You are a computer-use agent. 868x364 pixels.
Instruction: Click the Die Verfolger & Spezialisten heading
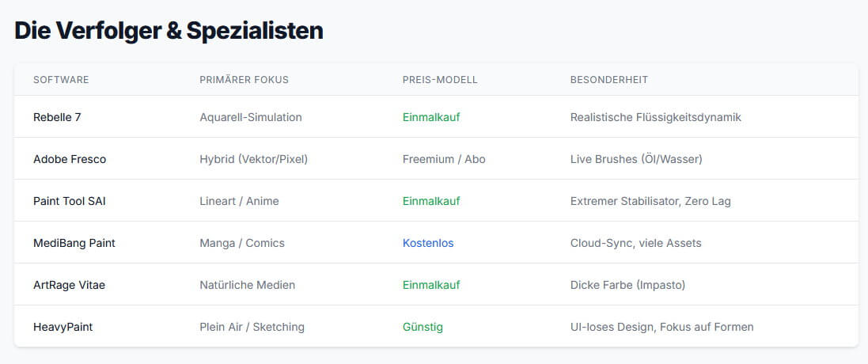pyautogui.click(x=169, y=30)
